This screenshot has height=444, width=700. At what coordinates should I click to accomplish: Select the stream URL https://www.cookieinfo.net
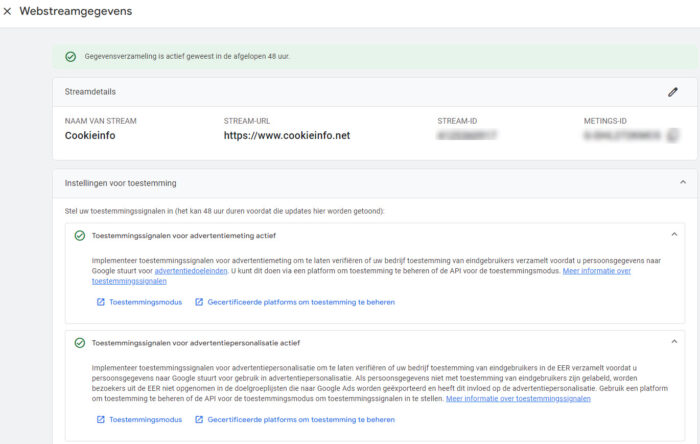pos(287,136)
